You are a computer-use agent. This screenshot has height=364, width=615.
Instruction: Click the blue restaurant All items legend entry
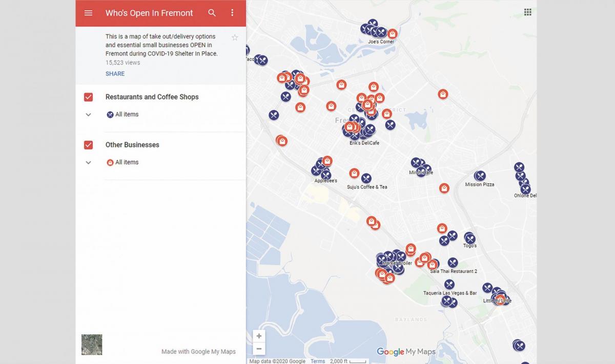[122, 114]
